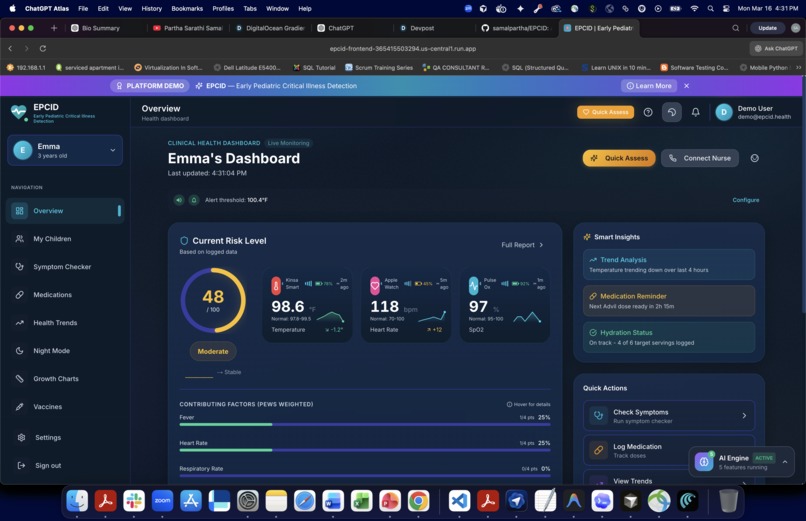Viewport: 806px width, 521px height.
Task: Click Learn More in the demo banner
Action: [649, 86]
